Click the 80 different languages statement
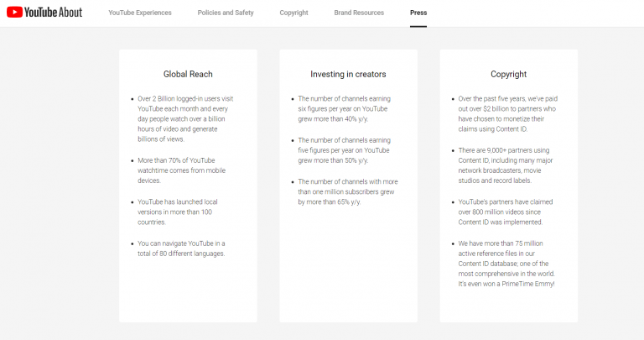The image size is (644, 340). pyautogui.click(x=182, y=248)
